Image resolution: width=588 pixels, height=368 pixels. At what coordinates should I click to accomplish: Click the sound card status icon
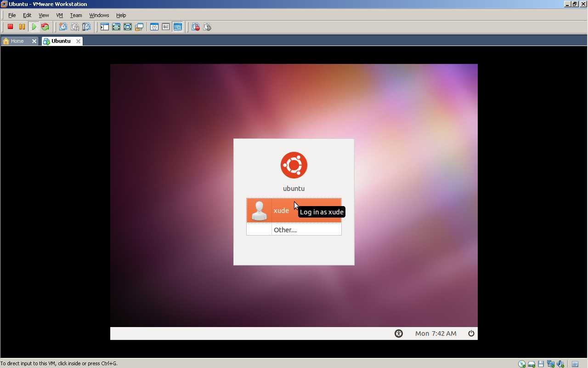pyautogui.click(x=560, y=364)
